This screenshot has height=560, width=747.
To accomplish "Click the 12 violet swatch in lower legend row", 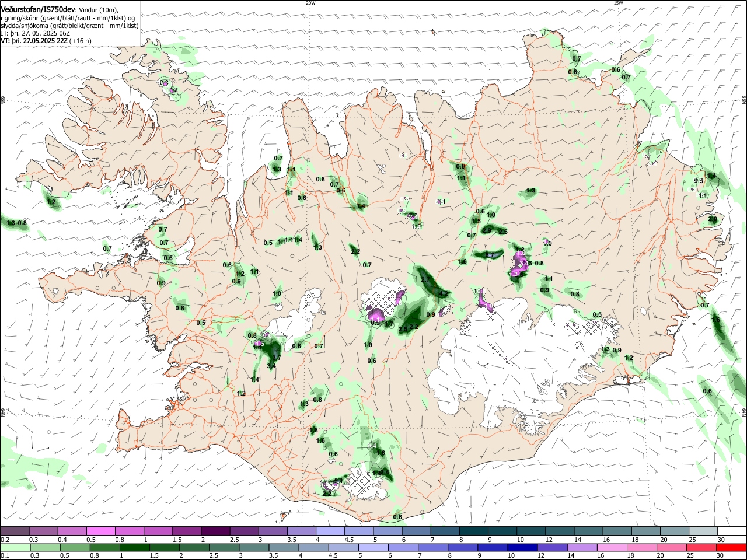I will point(552,547).
